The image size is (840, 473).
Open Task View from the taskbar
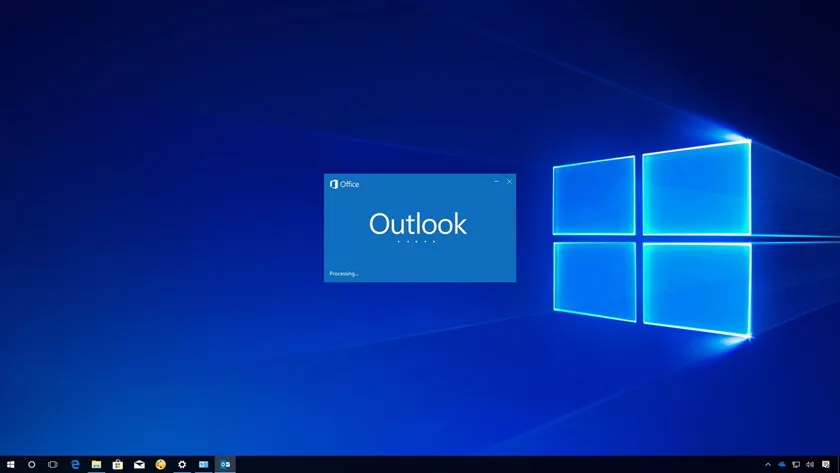pyautogui.click(x=52, y=464)
